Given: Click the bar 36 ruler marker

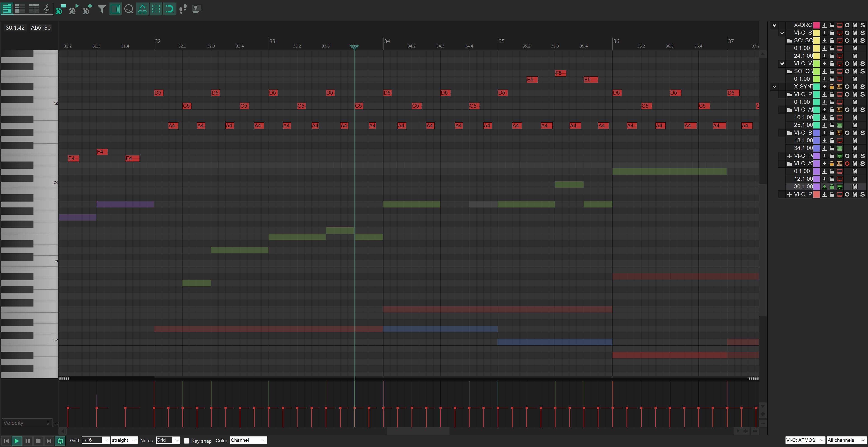Looking at the screenshot, I should (616, 41).
